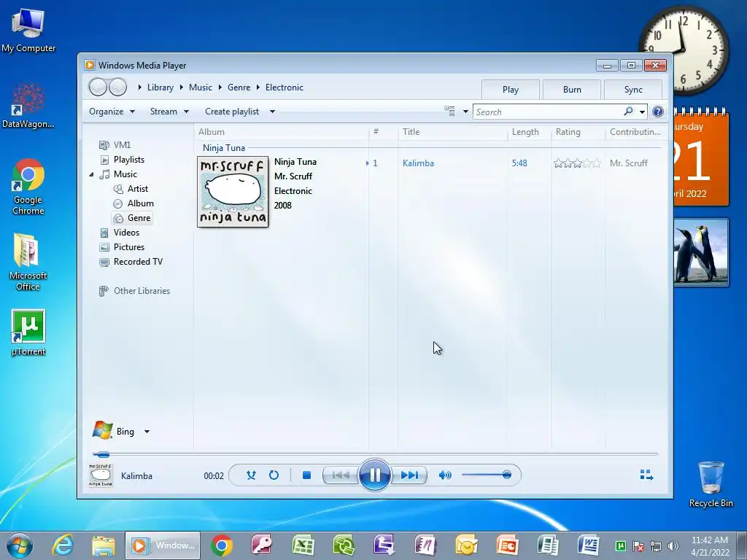Open Excel from the taskbar
Image resolution: width=747 pixels, height=560 pixels.
pos(303,545)
